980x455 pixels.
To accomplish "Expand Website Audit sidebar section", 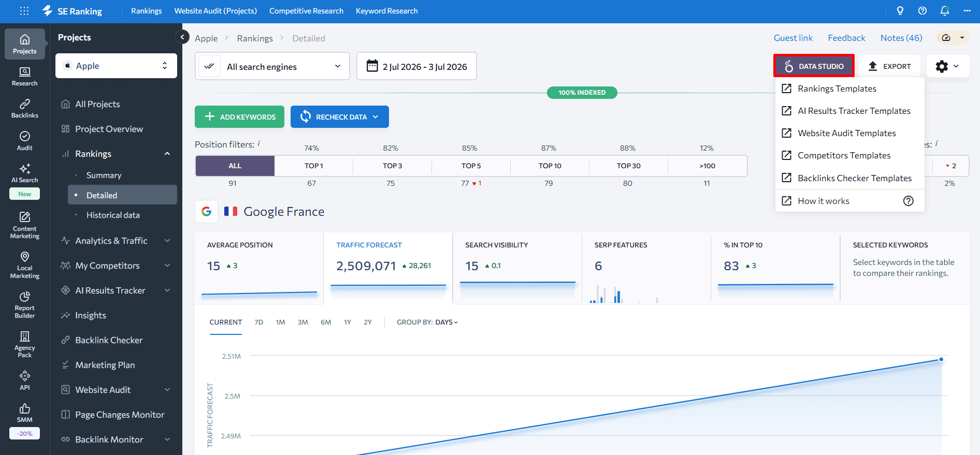I will 167,390.
